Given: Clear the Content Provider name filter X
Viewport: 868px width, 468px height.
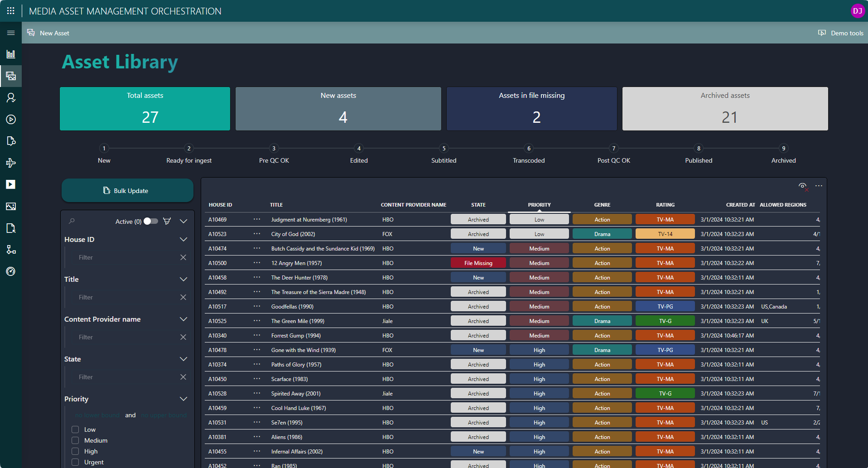Looking at the screenshot, I should [x=183, y=337].
